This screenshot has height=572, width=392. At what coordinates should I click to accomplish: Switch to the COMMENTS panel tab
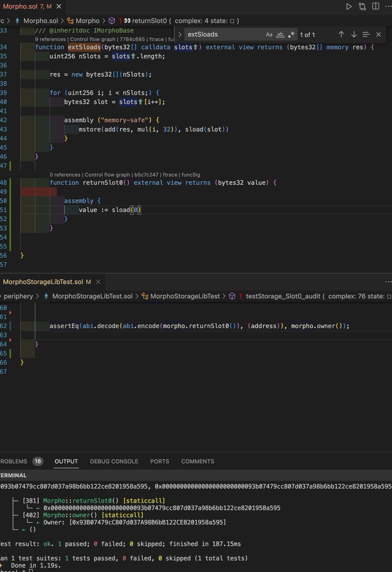pyautogui.click(x=198, y=461)
